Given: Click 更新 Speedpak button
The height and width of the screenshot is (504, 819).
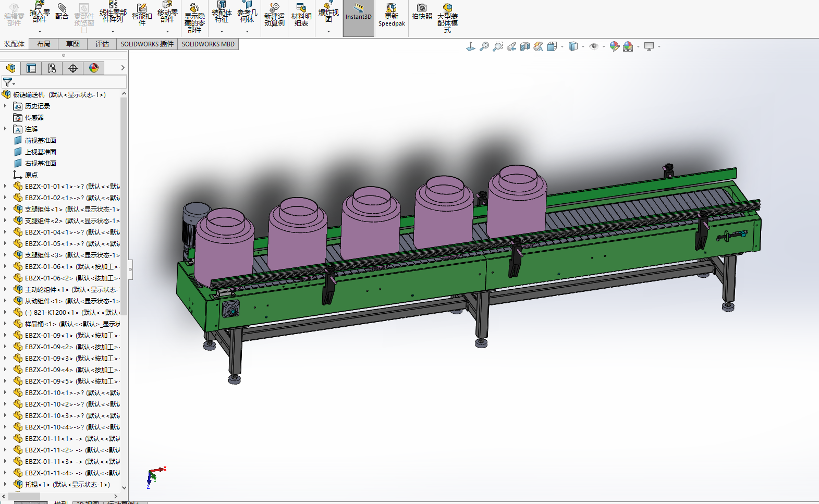Looking at the screenshot, I should 392,15.
